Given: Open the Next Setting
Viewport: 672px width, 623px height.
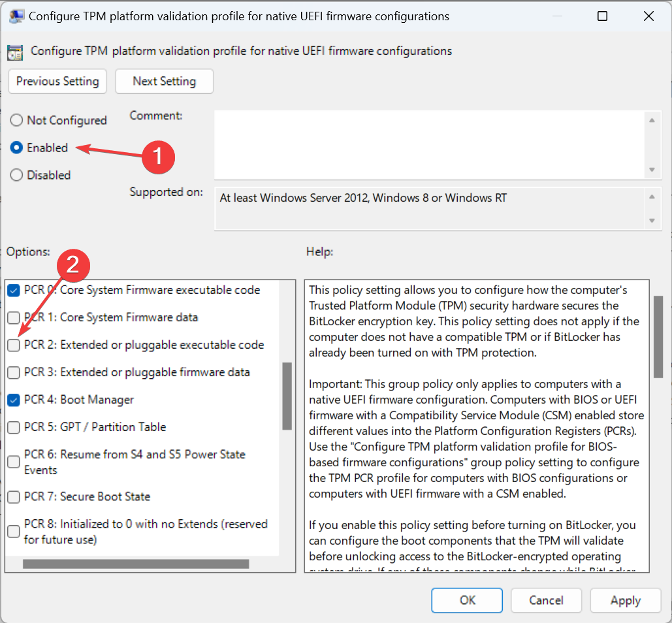Looking at the screenshot, I should tap(164, 81).
